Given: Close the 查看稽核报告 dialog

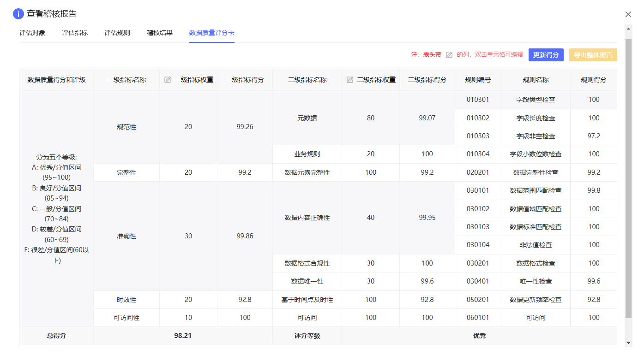Looking at the screenshot, I should (628, 14).
